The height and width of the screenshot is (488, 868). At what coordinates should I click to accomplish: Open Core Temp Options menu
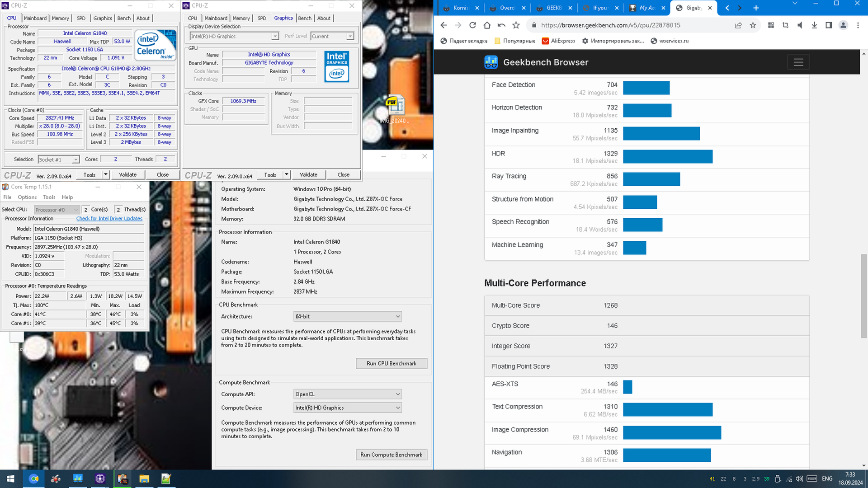pos(27,197)
